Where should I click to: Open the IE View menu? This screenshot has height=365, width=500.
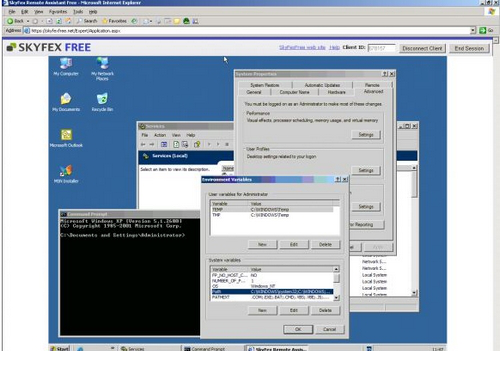coord(39,12)
